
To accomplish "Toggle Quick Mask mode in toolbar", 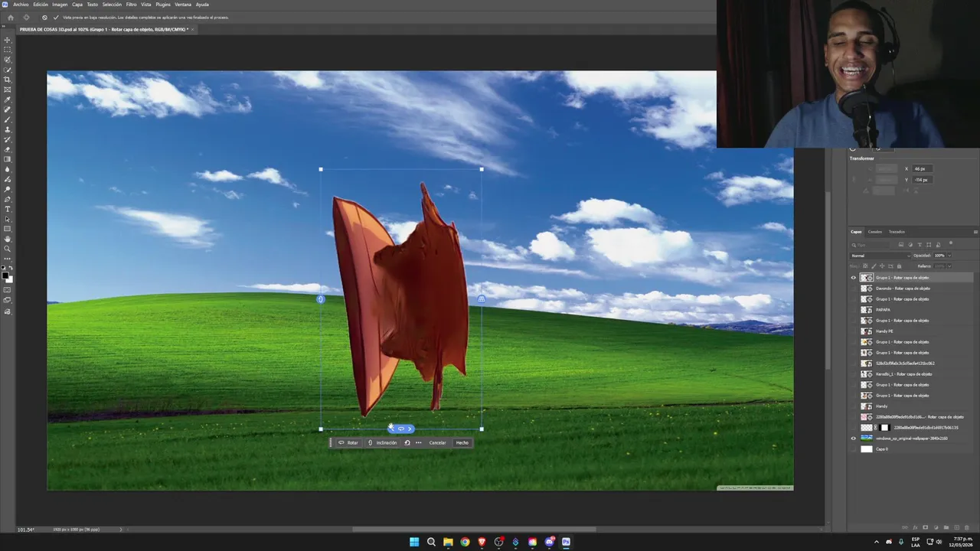I will 8,289.
